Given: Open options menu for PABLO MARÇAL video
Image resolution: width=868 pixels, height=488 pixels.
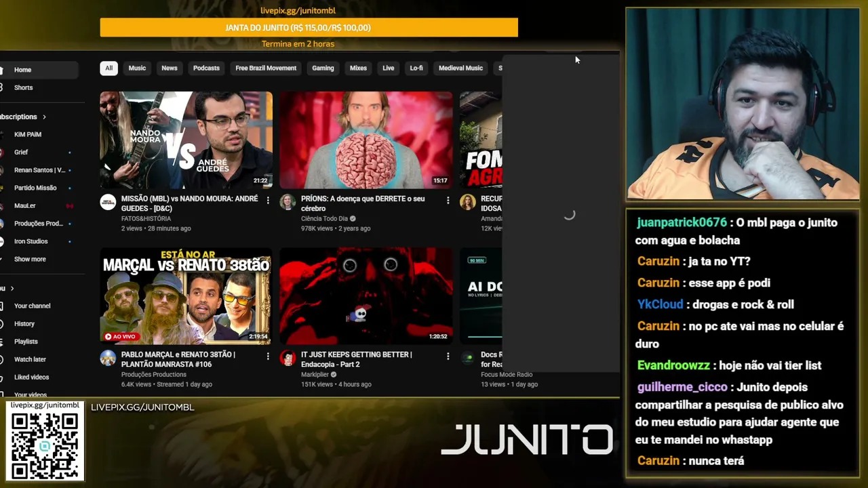Looking at the screenshot, I should (268, 357).
